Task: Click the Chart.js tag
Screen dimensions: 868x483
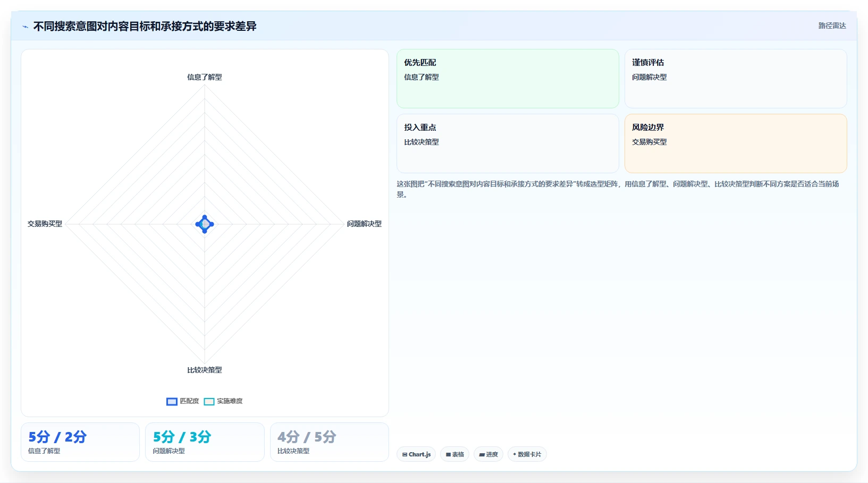Action: pos(416,454)
